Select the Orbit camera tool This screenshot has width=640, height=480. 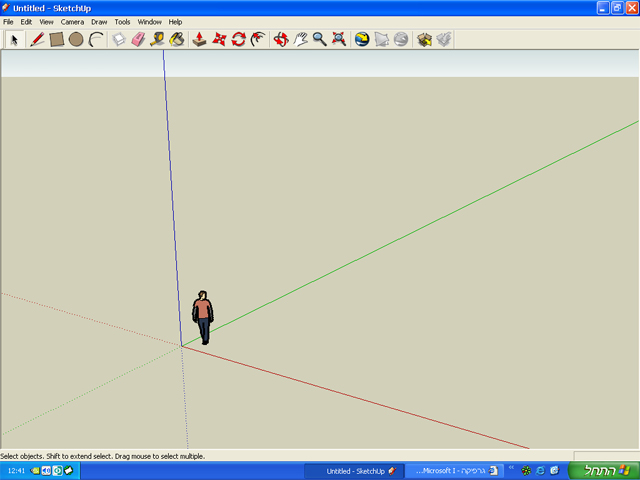[280, 40]
